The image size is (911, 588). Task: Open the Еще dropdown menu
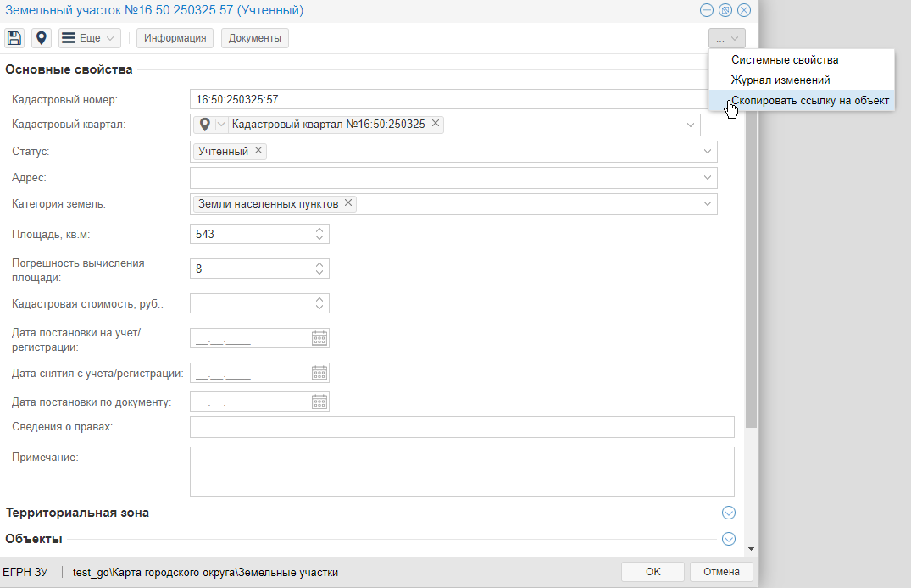coord(90,38)
